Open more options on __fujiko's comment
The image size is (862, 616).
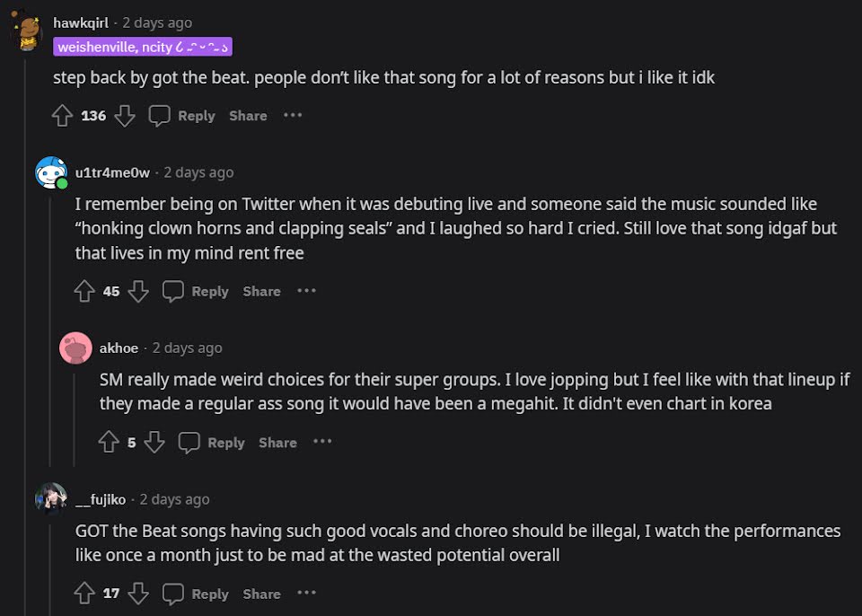tap(307, 594)
